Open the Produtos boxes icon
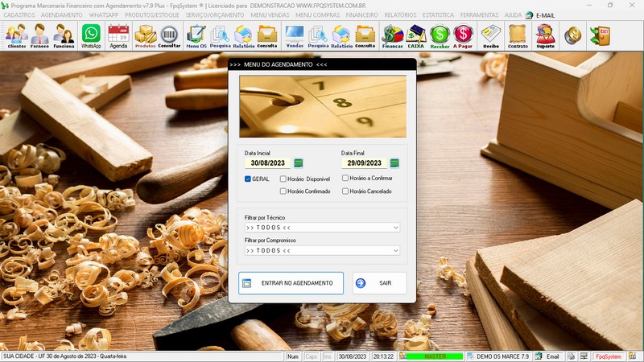Image resolution: width=644 pixels, height=362 pixels. (x=146, y=35)
